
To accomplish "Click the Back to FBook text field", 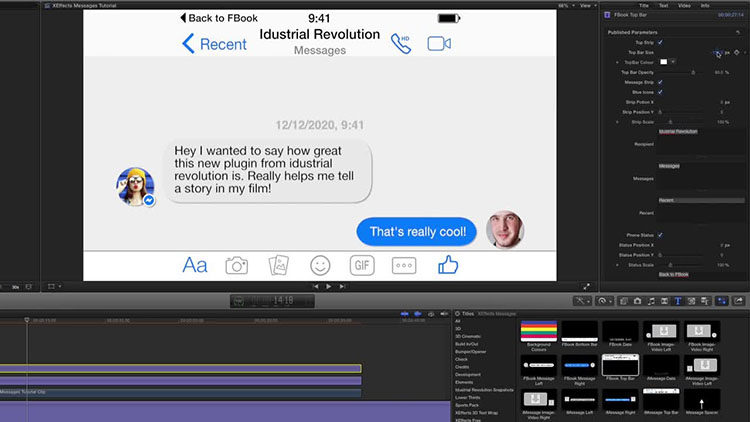I will (x=701, y=275).
